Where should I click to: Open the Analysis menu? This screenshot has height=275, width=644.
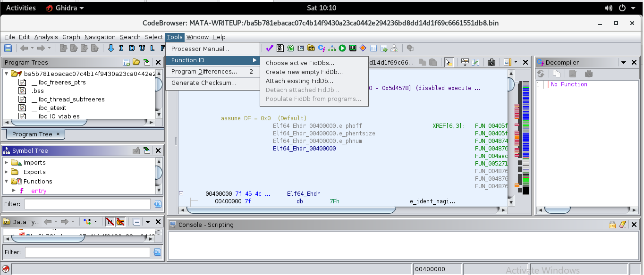(46, 37)
